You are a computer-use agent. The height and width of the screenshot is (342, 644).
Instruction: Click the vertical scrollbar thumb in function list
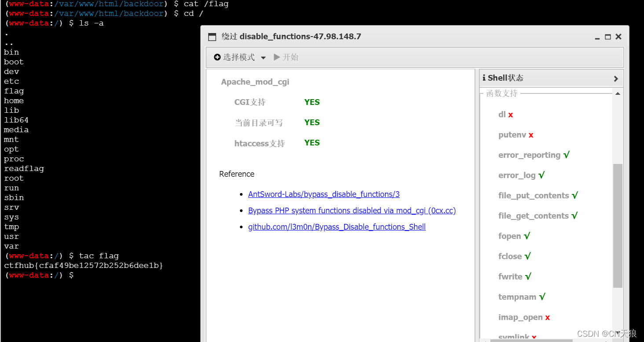click(618, 225)
